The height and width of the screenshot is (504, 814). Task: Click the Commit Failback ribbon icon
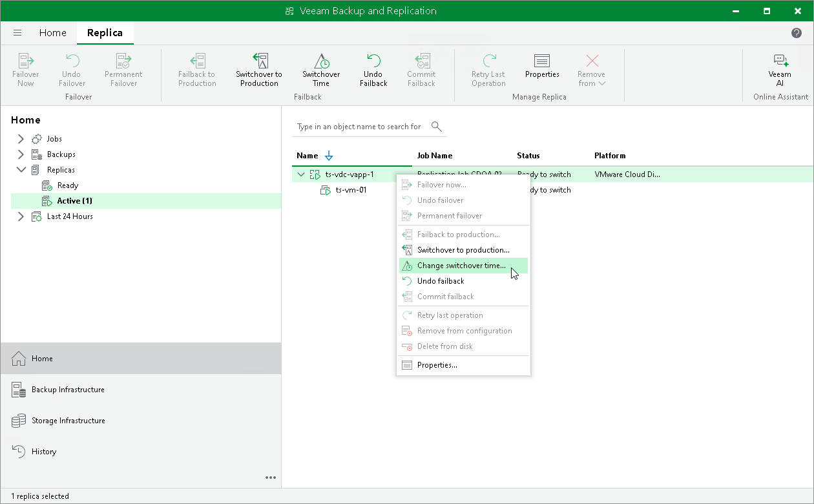(421, 61)
